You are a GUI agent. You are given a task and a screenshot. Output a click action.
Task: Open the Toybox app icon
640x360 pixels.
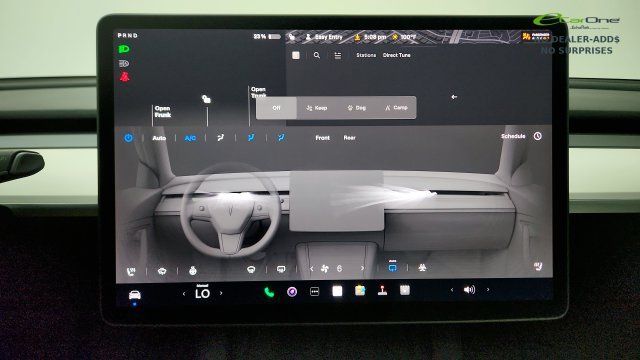click(360, 291)
